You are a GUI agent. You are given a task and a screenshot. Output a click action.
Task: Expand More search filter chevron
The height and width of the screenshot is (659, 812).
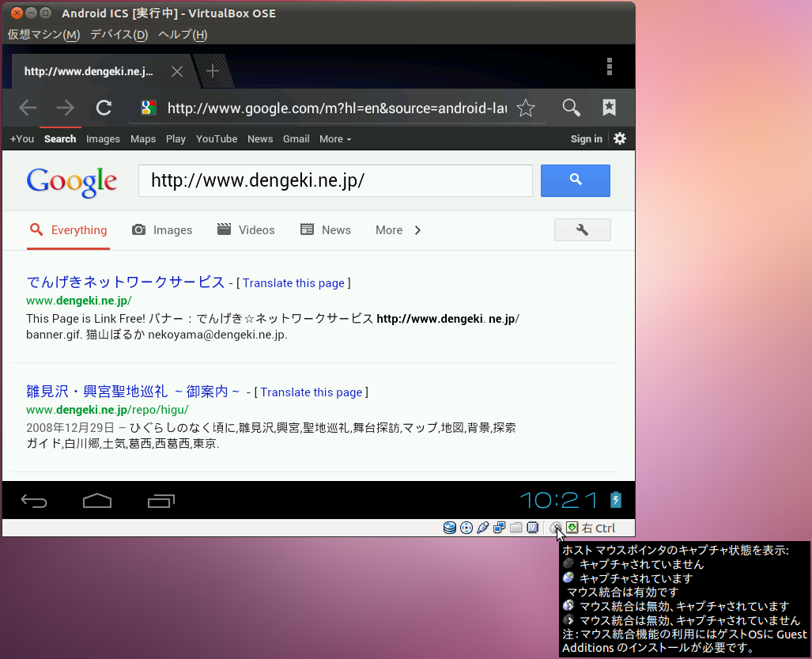417,230
